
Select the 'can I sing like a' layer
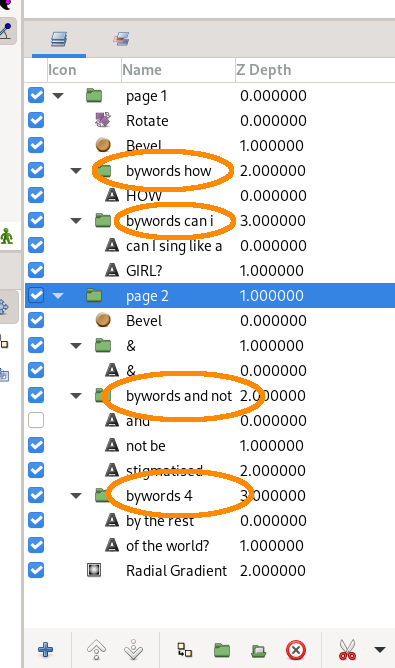[174, 246]
